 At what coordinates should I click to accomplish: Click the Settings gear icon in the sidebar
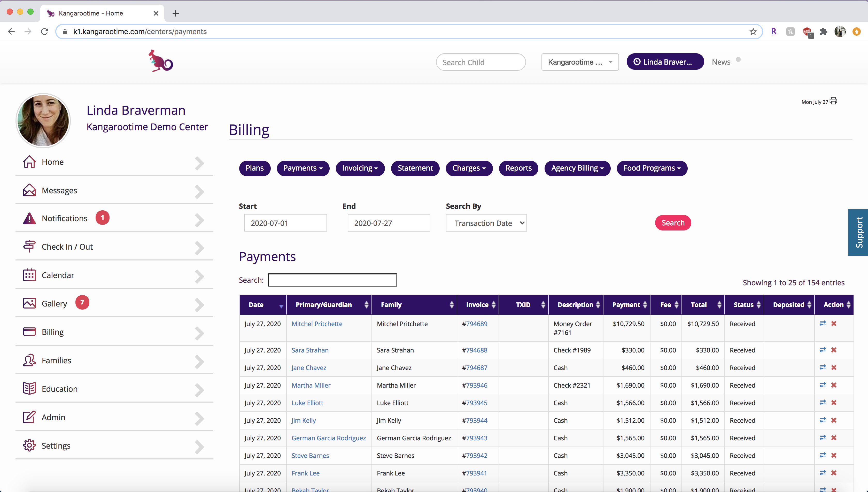29,445
